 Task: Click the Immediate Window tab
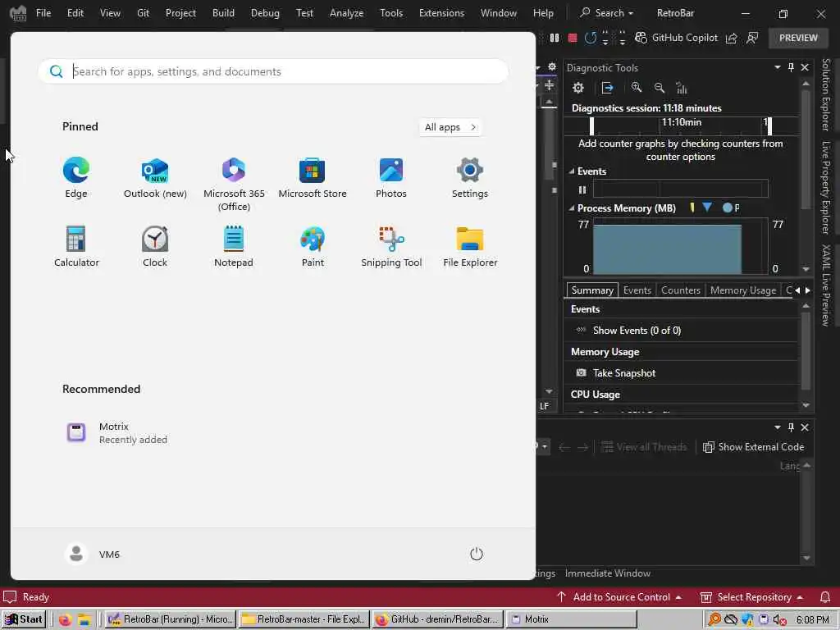click(x=608, y=573)
